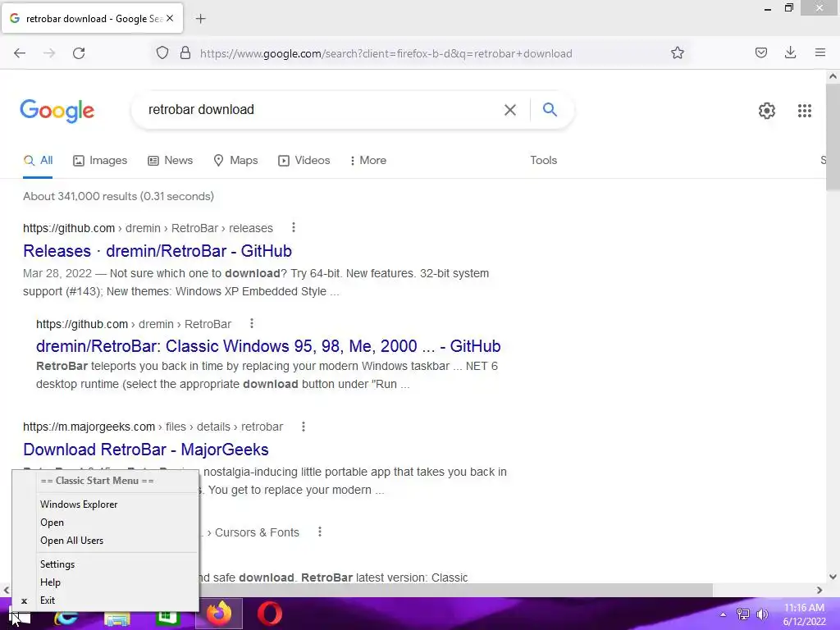Open the Firefox hamburger application menu
The width and height of the screenshot is (840, 630).
[x=820, y=52]
